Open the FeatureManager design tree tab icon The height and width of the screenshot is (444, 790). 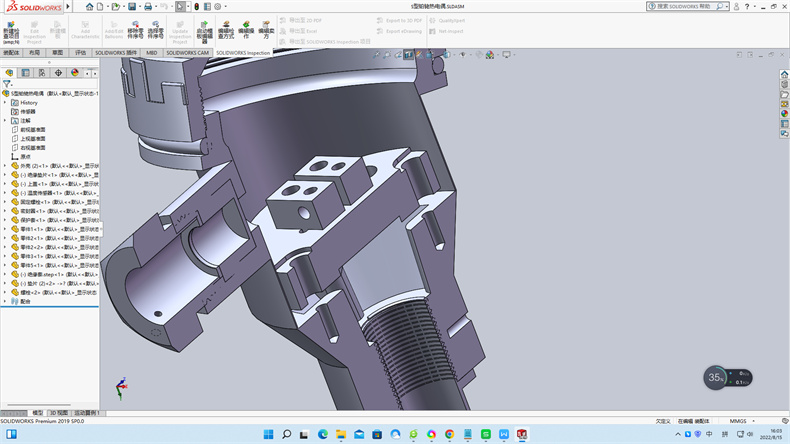pos(10,73)
